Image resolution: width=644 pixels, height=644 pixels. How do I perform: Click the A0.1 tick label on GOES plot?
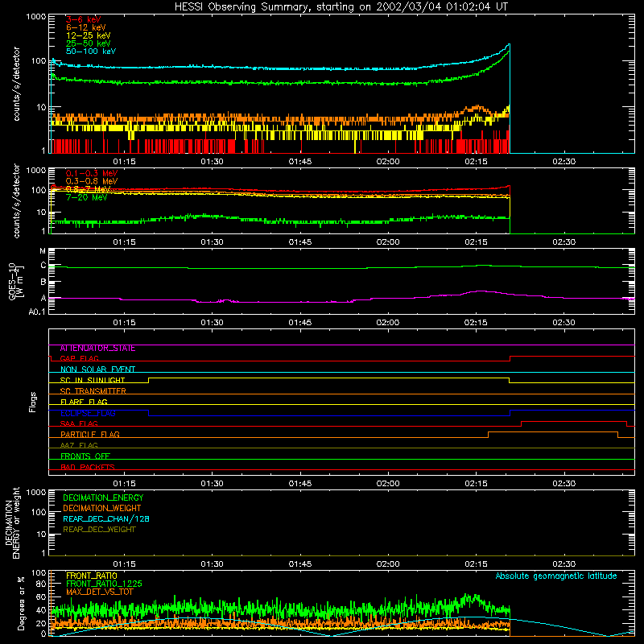coord(37,312)
